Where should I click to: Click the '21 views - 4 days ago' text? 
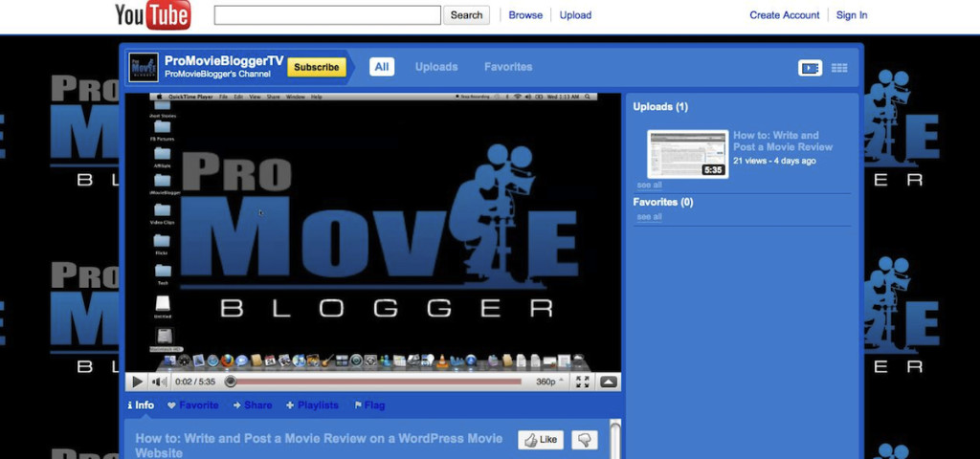click(774, 161)
